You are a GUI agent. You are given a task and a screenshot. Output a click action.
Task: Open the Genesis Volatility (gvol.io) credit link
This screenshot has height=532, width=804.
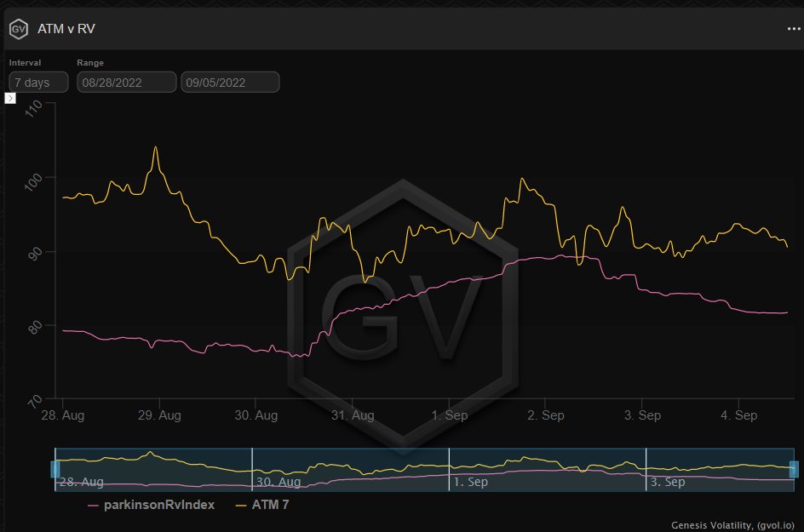click(x=736, y=524)
